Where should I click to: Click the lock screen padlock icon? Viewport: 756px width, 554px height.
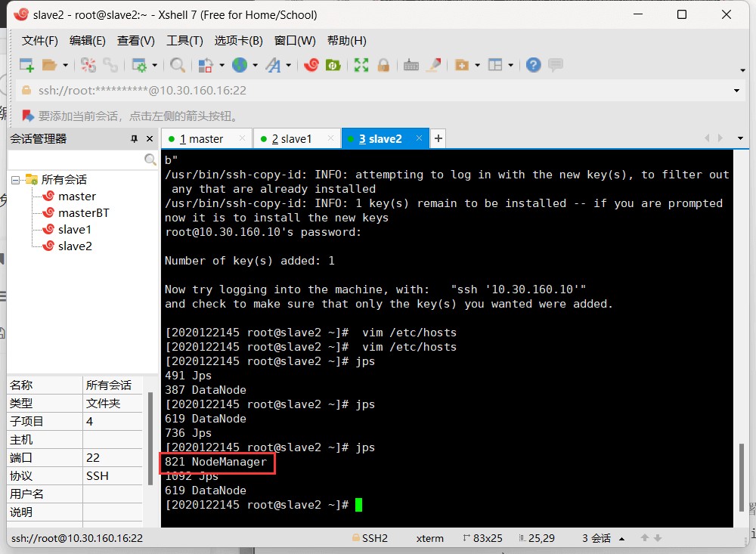383,66
